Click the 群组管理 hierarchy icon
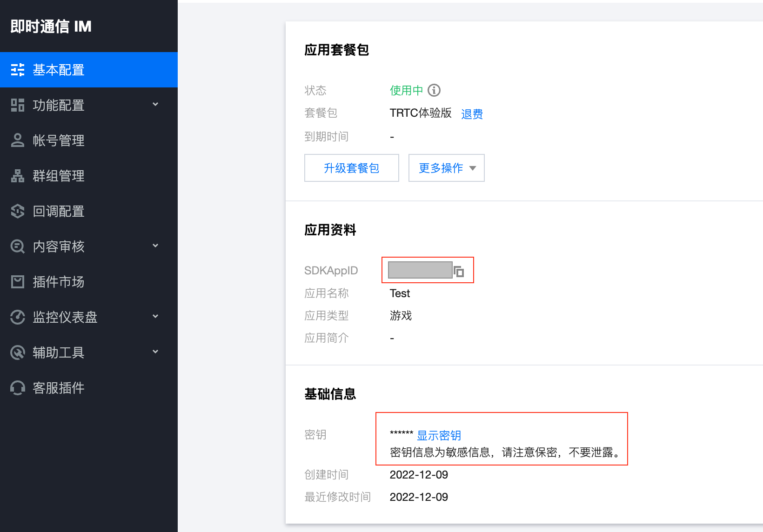763x532 pixels. pos(18,176)
